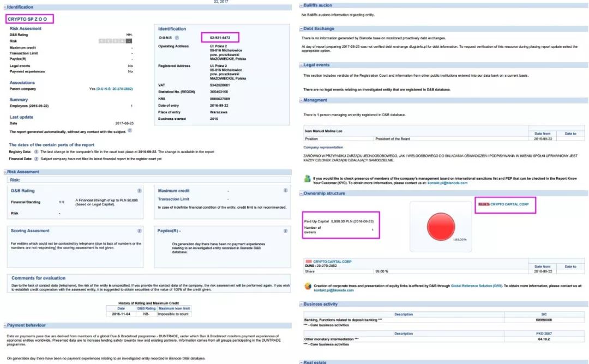This screenshot has width=589, height=364.
Task: Click the owner DUNS : 20-270-2882 text
Action: [321, 266]
